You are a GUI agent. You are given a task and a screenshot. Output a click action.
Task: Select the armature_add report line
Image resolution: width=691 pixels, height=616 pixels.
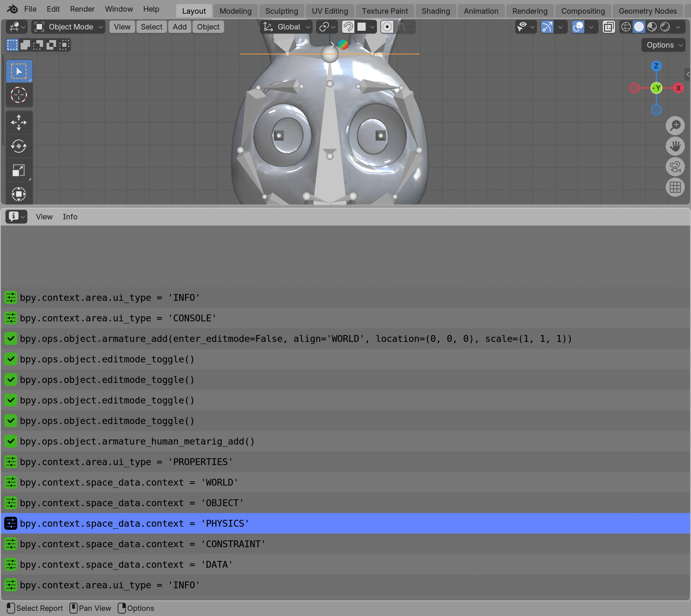(345, 338)
